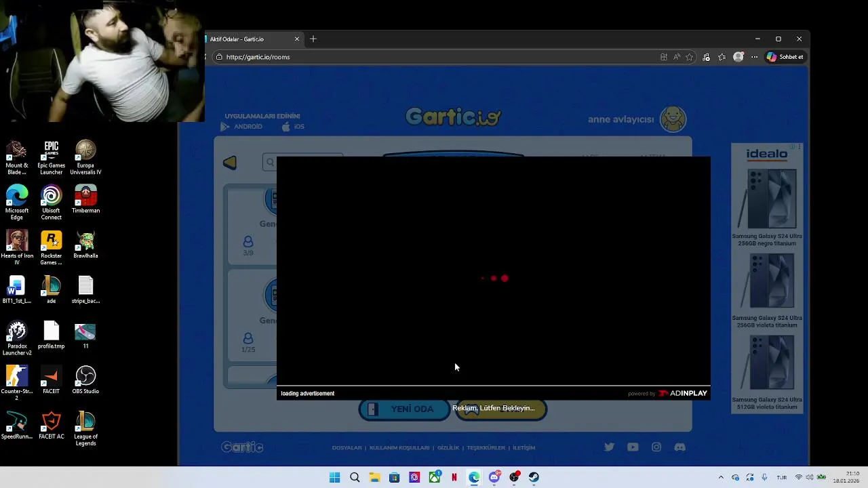The image size is (868, 488).
Task: Open the İLETİŞİM footer link
Action: pyautogui.click(x=524, y=448)
